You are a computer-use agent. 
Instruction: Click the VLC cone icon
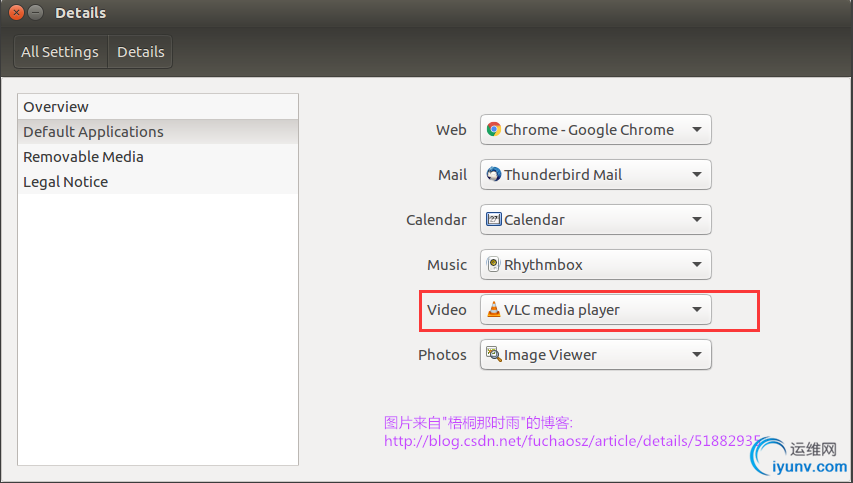coord(493,309)
